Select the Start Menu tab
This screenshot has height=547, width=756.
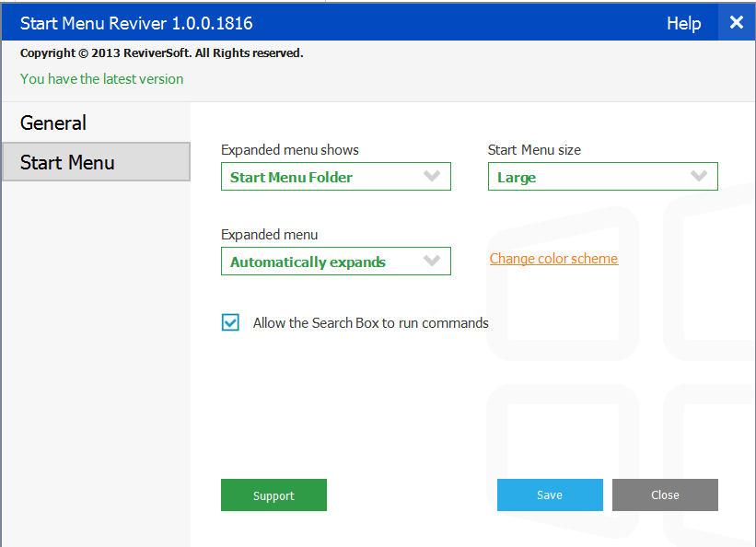click(x=96, y=162)
